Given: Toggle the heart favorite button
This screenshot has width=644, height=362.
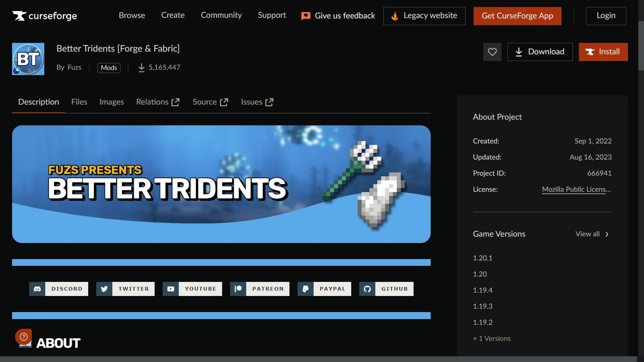Looking at the screenshot, I should coord(492,52).
